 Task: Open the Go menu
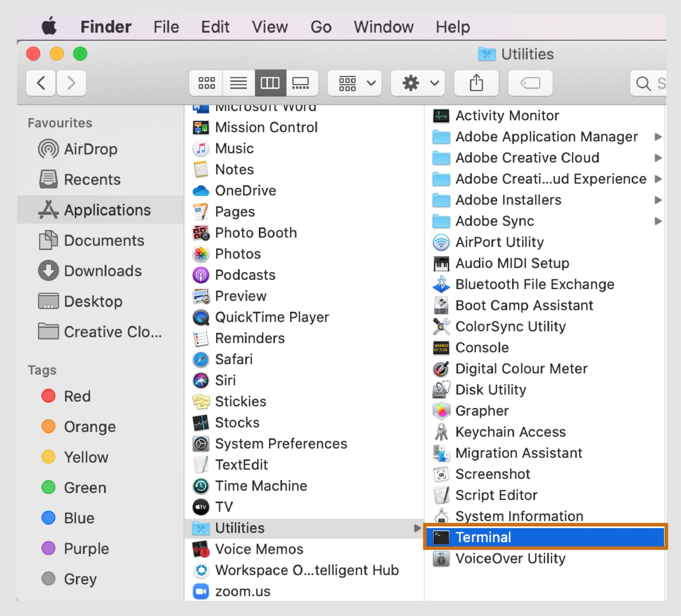click(x=321, y=27)
